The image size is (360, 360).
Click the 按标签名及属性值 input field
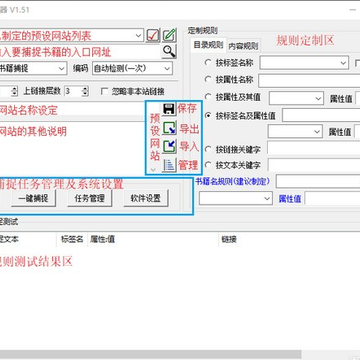pos(321,115)
